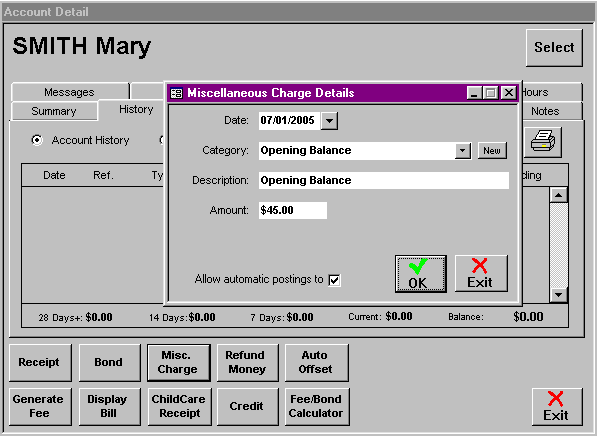This screenshot has height=436, width=597.
Task: Click the red X Exit in dialog
Action: (481, 274)
